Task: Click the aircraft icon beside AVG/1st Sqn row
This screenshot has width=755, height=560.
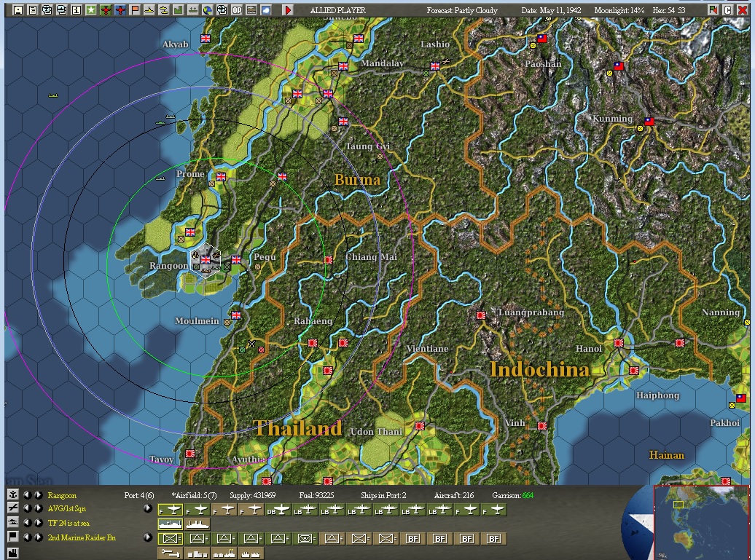Action: coord(12,508)
